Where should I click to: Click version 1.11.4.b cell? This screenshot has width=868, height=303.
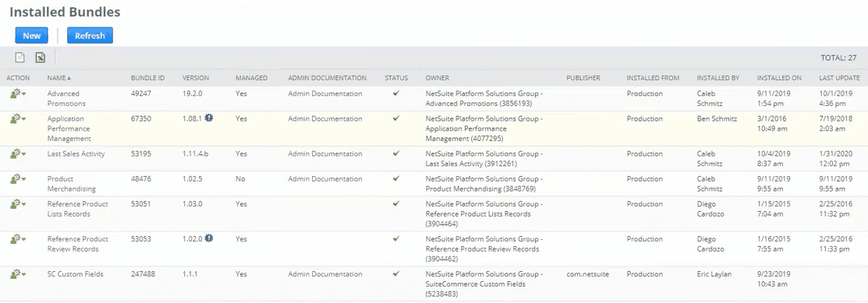tap(196, 153)
